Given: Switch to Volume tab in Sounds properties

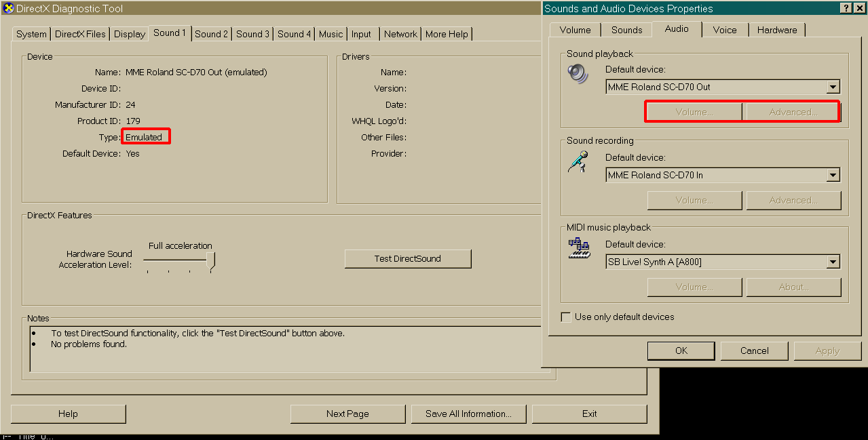Looking at the screenshot, I should (575, 30).
